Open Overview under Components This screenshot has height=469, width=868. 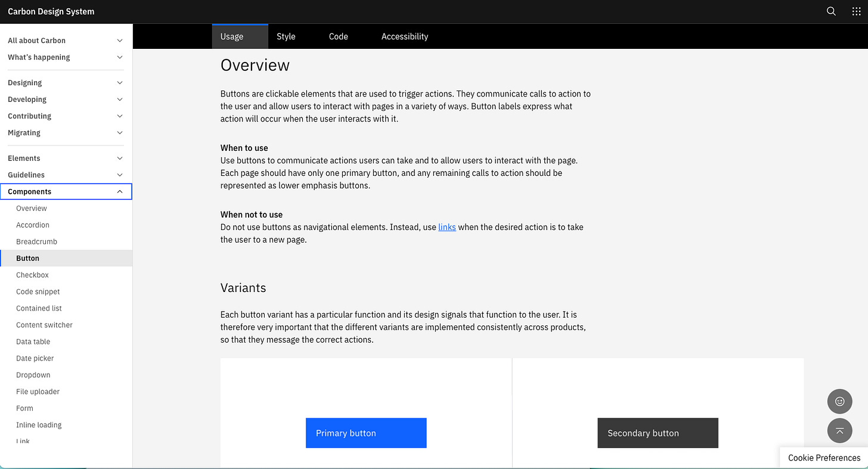(x=66, y=209)
